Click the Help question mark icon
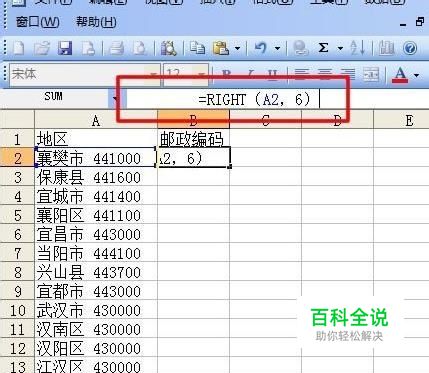Screen dimensions: 429x373 click(x=410, y=48)
